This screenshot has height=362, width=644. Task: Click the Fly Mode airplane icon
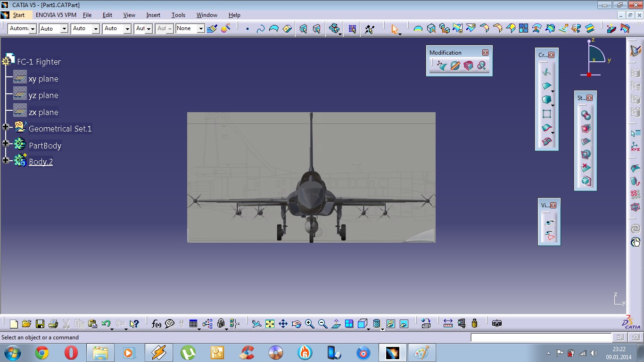pos(256,324)
